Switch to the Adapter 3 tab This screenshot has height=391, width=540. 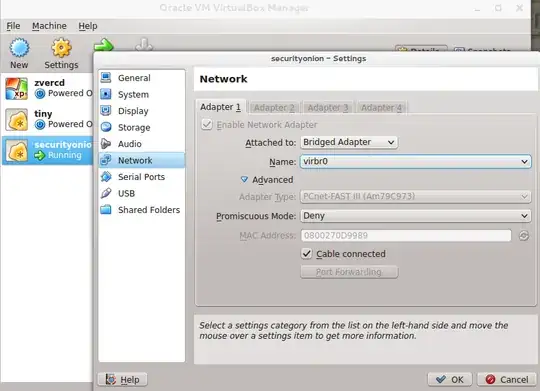coord(328,108)
